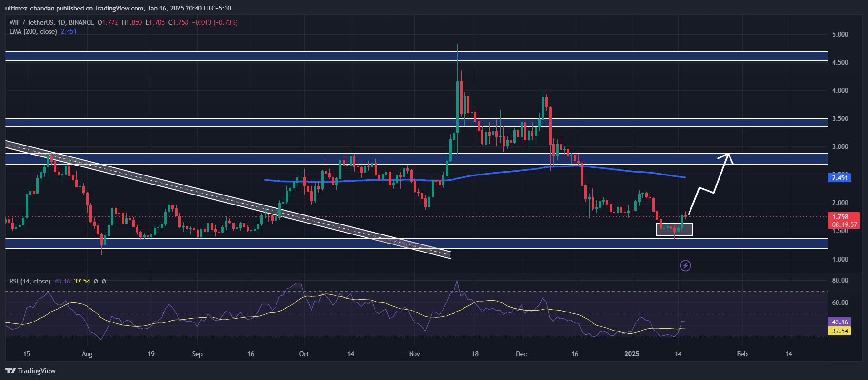Image resolution: width=868 pixels, height=380 pixels.
Task: Click the 2.000 price scale level
Action: pyautogui.click(x=840, y=203)
